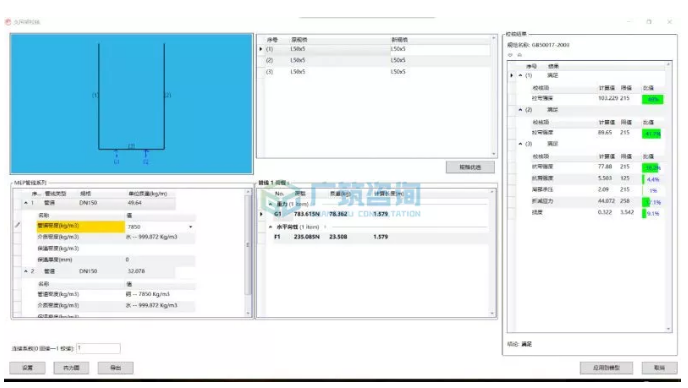Click member label (1) in the blue diagram
Screen dimensions: 688x388
coord(95,95)
